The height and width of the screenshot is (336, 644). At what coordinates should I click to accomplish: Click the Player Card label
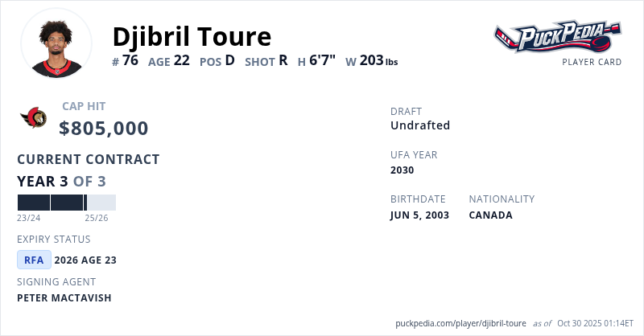click(x=592, y=62)
